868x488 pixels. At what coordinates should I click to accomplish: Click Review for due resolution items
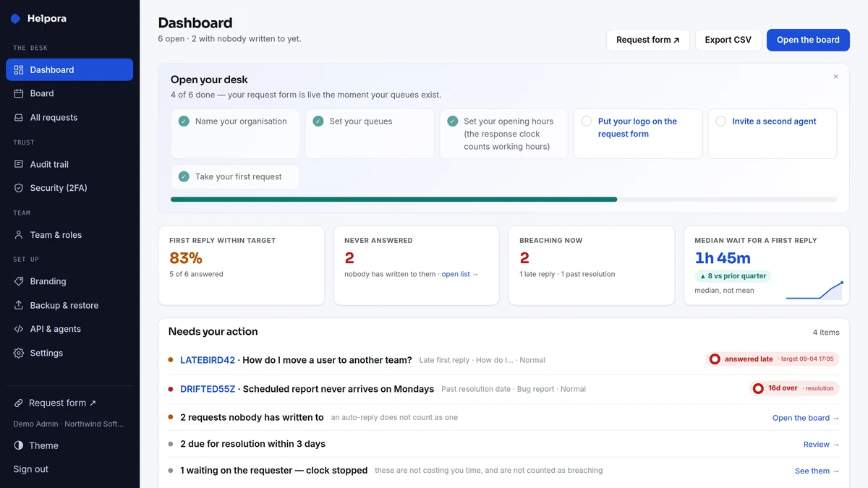pos(822,445)
